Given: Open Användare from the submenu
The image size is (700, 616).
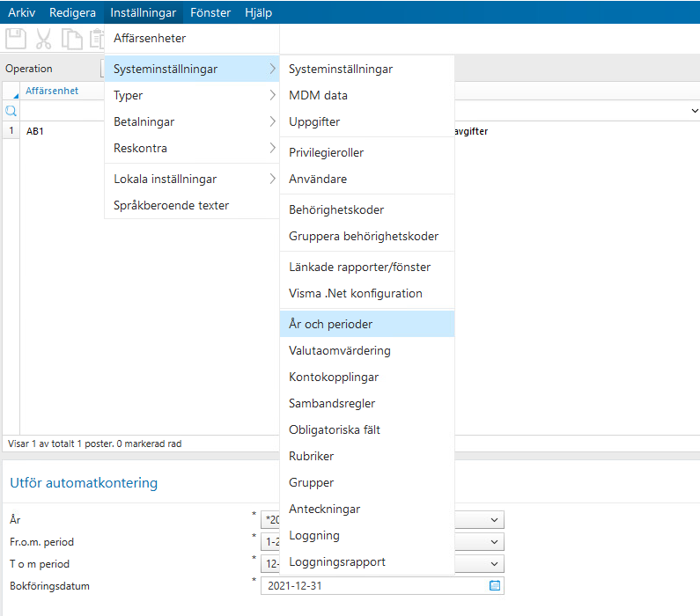Looking at the screenshot, I should [367, 179].
